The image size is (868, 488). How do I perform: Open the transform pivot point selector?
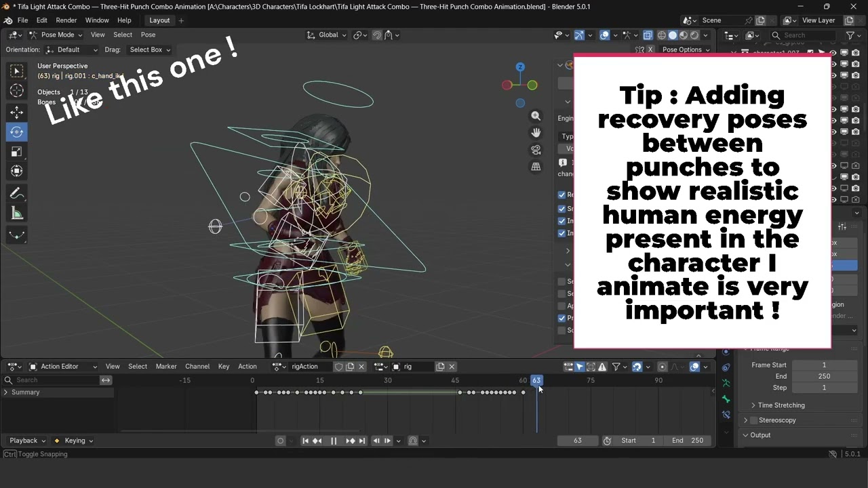(x=360, y=35)
